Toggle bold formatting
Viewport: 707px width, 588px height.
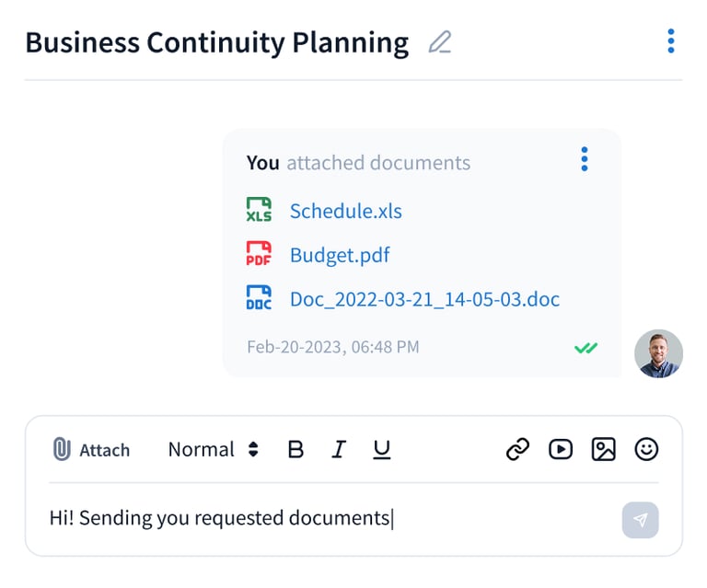pos(296,450)
